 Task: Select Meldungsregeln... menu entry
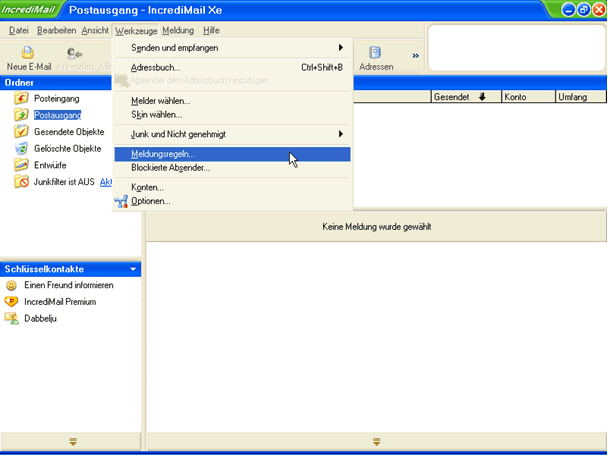click(x=233, y=154)
